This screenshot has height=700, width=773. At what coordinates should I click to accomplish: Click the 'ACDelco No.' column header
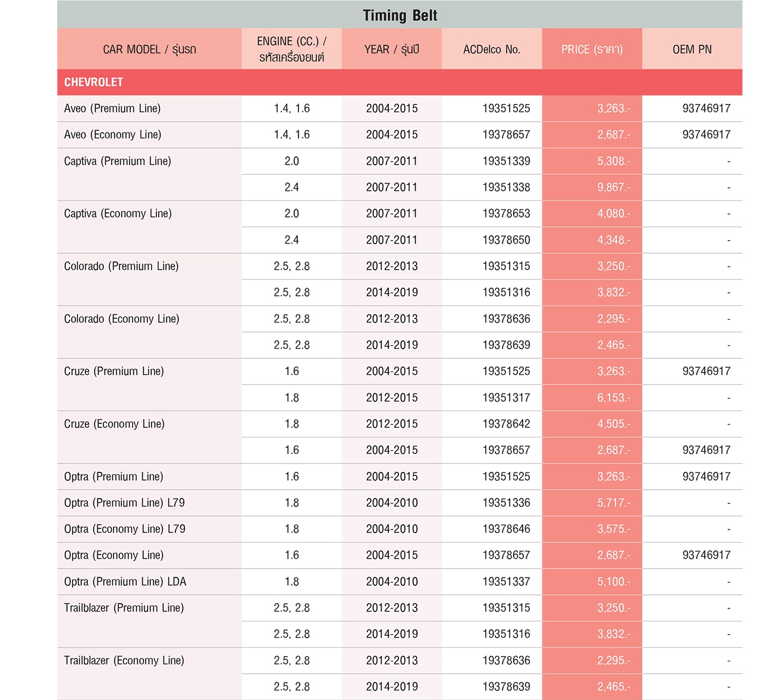pos(492,49)
